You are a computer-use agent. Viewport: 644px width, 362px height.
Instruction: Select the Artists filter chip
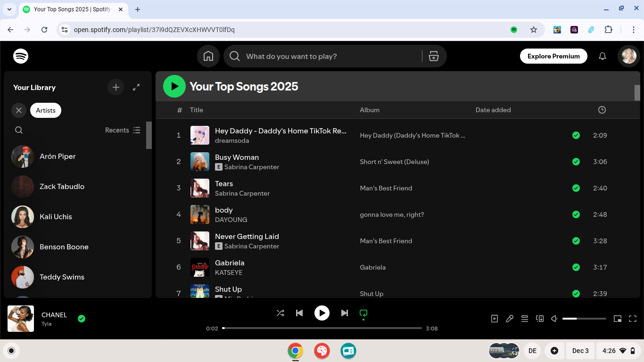(x=46, y=110)
